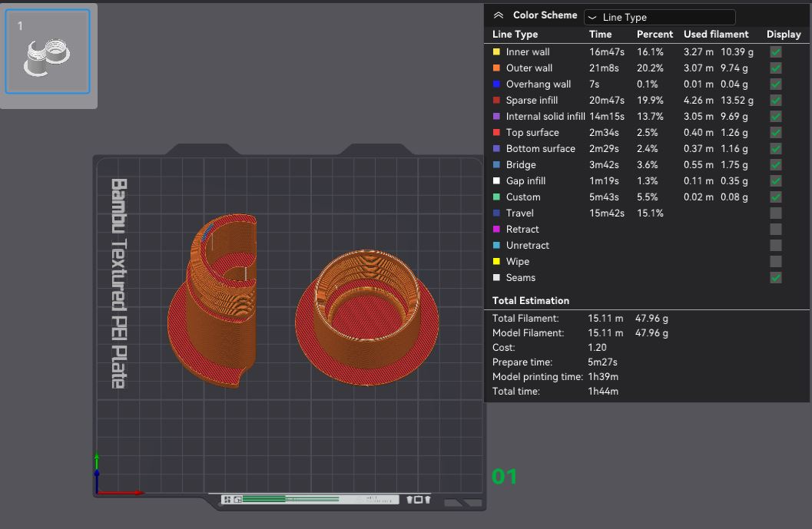Toggle display of Sparse infill lines
Viewport: 812px width, 529px height.
(775, 100)
